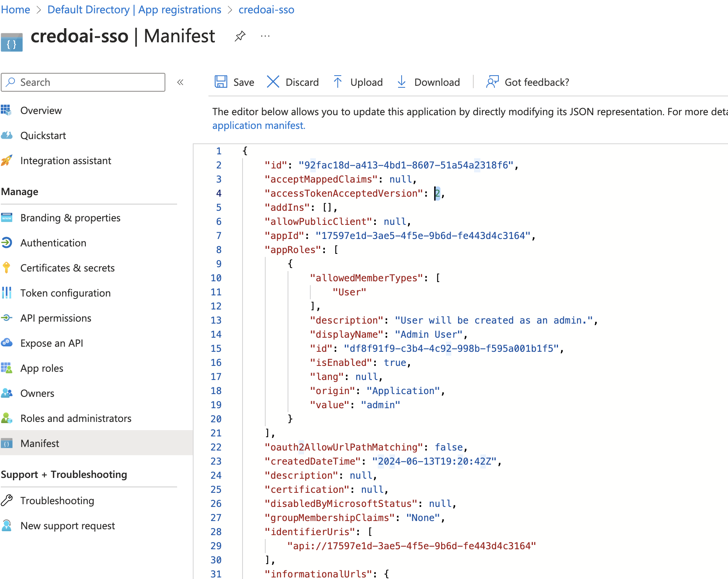Click the Quickstart cloud icon

(7, 136)
